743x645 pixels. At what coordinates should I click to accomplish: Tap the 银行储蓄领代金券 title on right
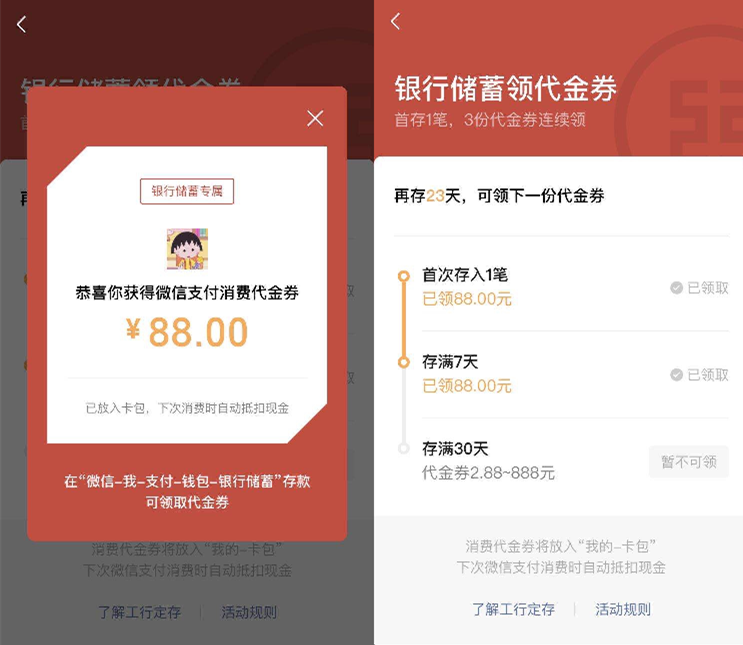pos(505,89)
